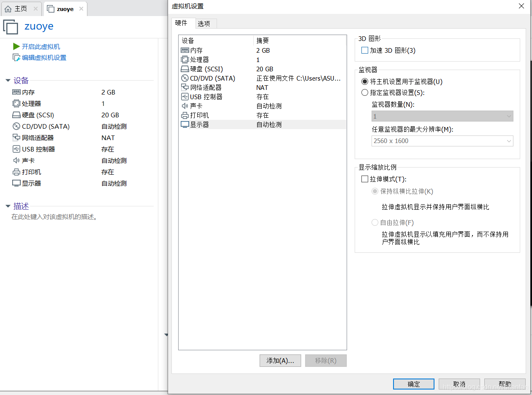Click 开启此虚拟机 link
Screen dimensions: 532x395
41,46
